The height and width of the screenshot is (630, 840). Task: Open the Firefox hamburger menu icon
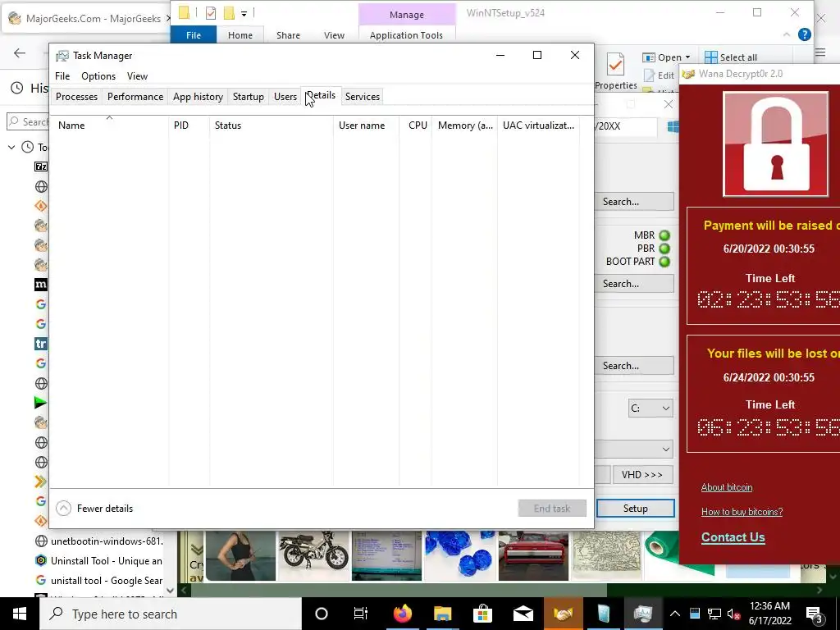pos(820,52)
